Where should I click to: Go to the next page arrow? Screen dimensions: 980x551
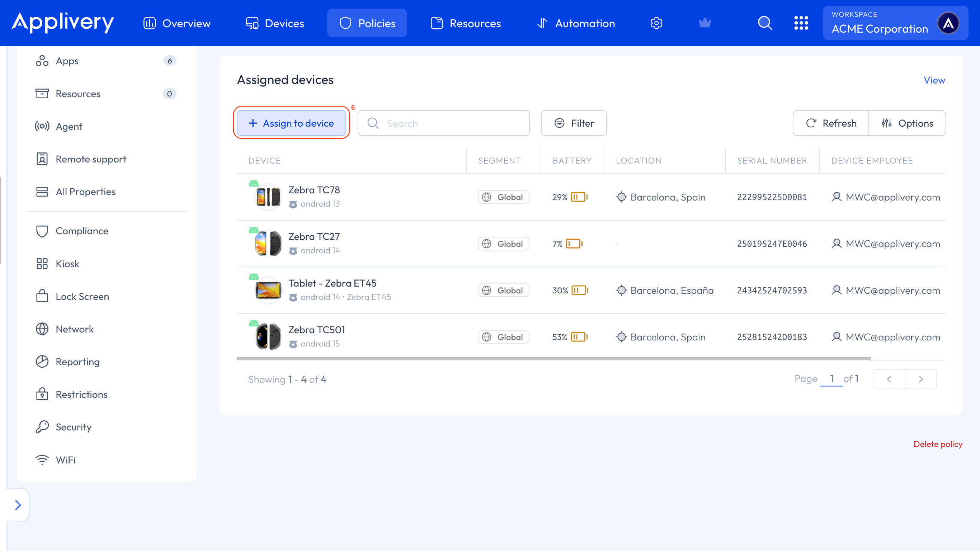pyautogui.click(x=921, y=379)
